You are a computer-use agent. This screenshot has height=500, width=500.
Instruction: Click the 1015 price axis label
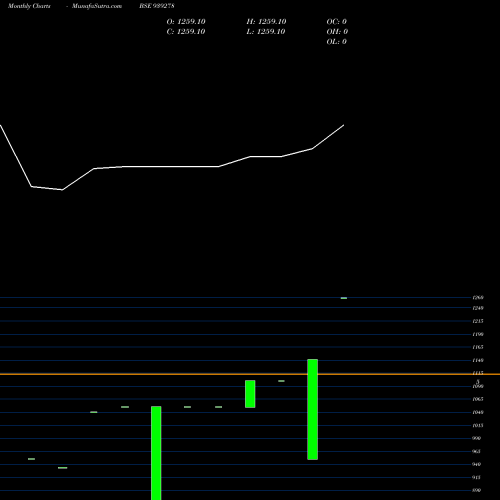[478, 425]
